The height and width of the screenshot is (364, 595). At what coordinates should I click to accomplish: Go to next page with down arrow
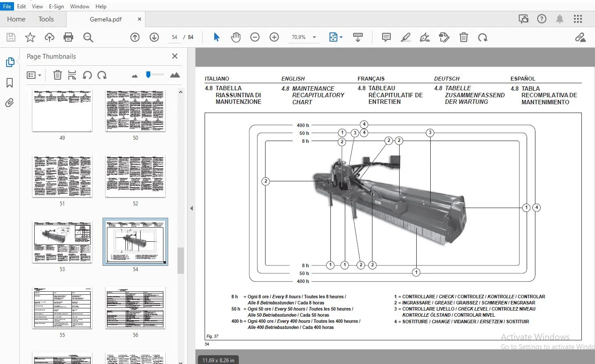click(154, 37)
